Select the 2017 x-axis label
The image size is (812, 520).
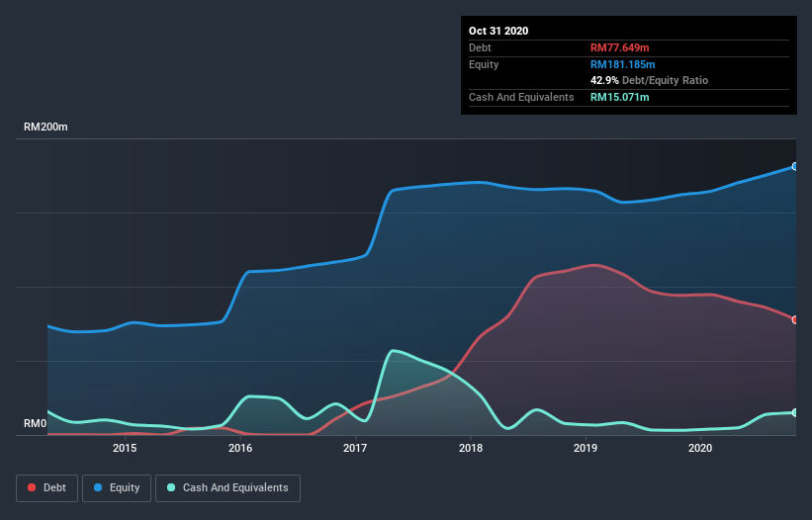(x=355, y=448)
